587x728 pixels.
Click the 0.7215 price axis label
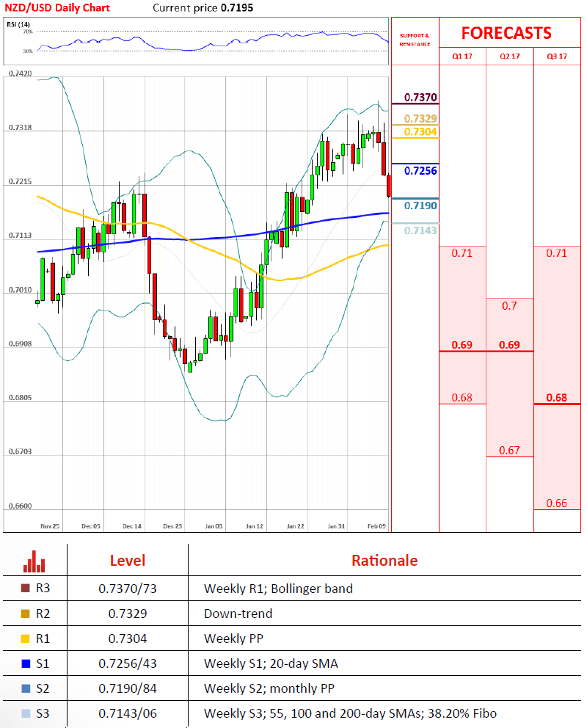pyautogui.click(x=21, y=181)
